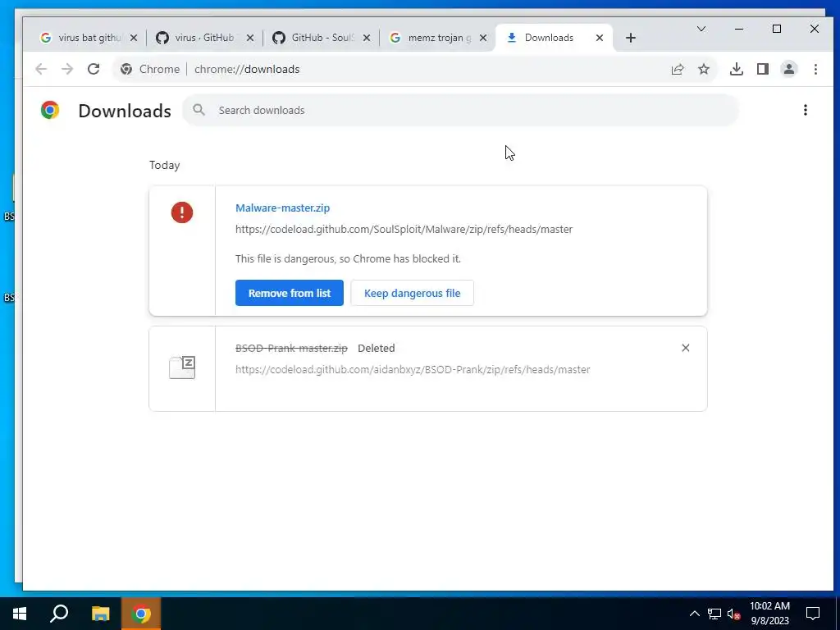The image size is (840, 630).
Task: Focus the Search downloads field
Action: [461, 110]
